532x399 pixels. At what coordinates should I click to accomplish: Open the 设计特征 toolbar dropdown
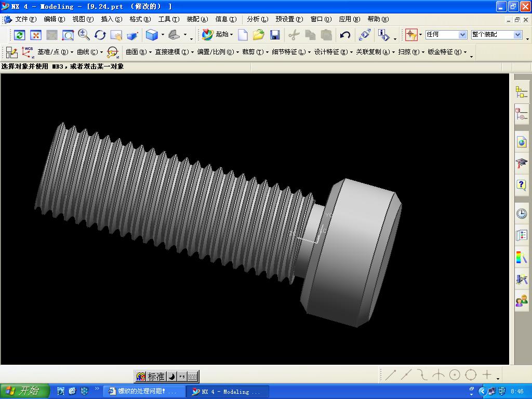point(333,52)
